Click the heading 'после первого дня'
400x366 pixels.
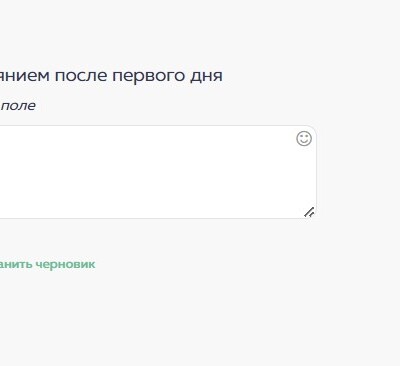(x=139, y=75)
